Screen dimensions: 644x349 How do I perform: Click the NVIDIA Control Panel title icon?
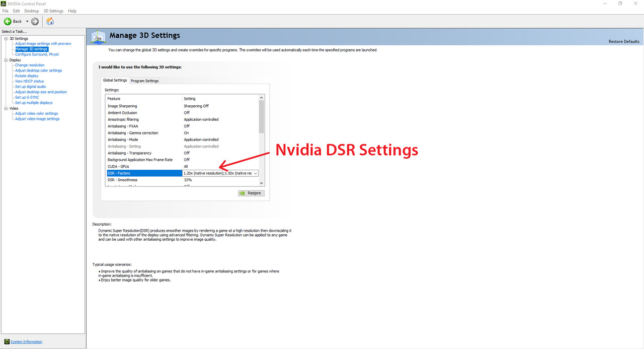tap(4, 4)
